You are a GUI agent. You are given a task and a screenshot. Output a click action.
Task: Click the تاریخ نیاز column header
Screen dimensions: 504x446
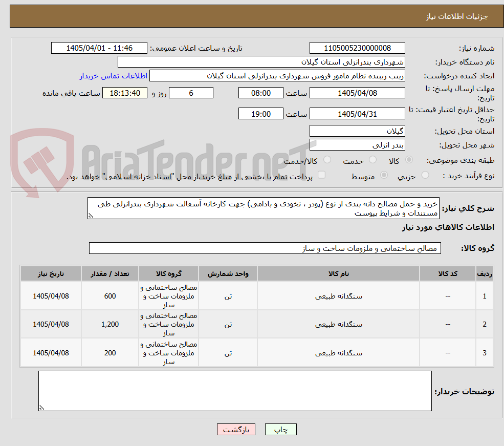pos(51,273)
